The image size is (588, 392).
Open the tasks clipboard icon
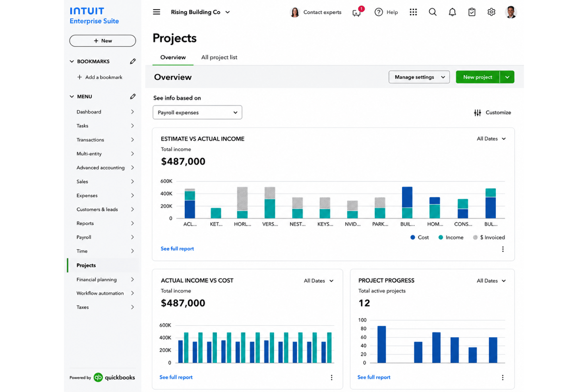pyautogui.click(x=472, y=12)
